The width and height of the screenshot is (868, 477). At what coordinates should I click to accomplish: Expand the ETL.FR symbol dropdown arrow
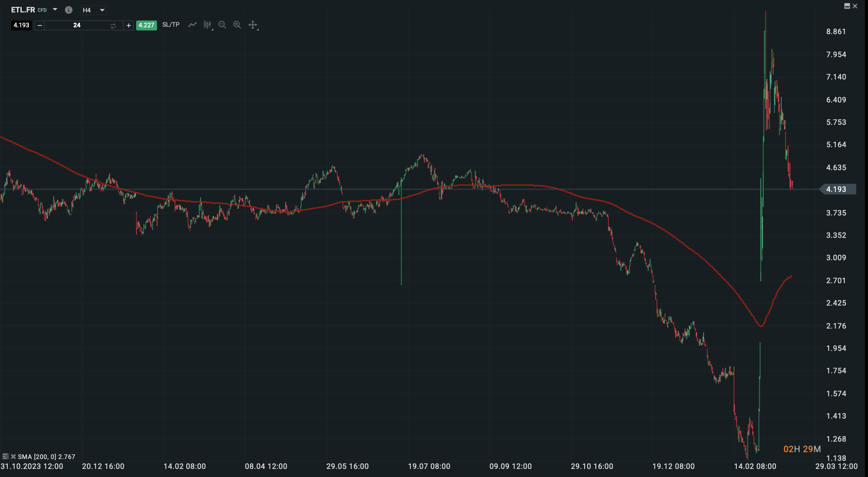click(x=55, y=9)
